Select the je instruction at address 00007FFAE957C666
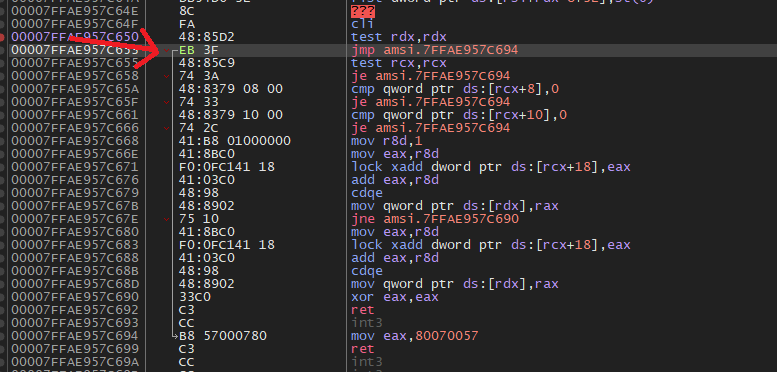779x372 pixels. (430, 128)
